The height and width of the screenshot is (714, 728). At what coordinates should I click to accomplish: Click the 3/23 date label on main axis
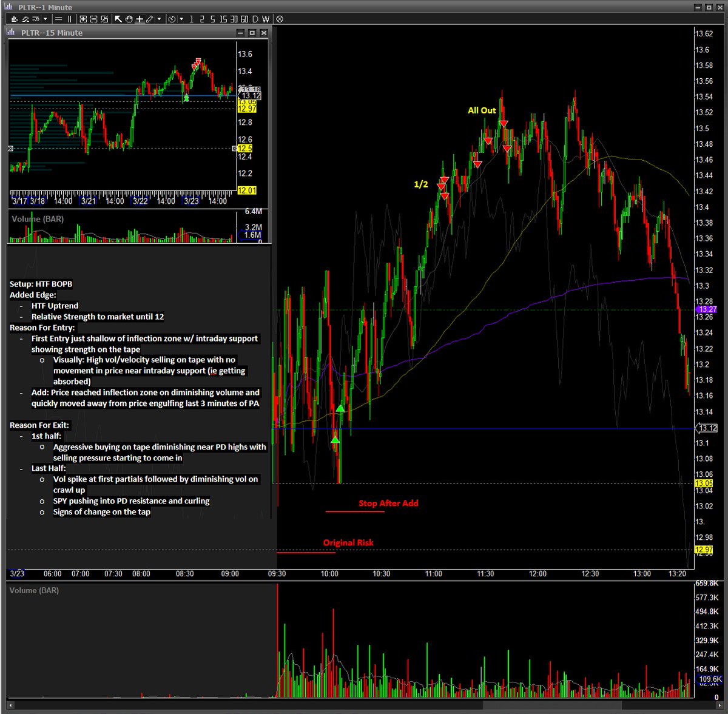click(17, 574)
